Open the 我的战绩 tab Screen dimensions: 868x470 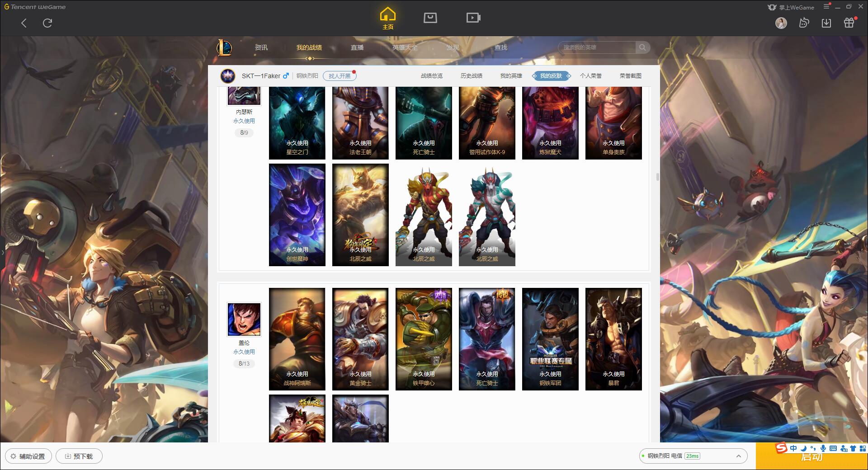309,47
